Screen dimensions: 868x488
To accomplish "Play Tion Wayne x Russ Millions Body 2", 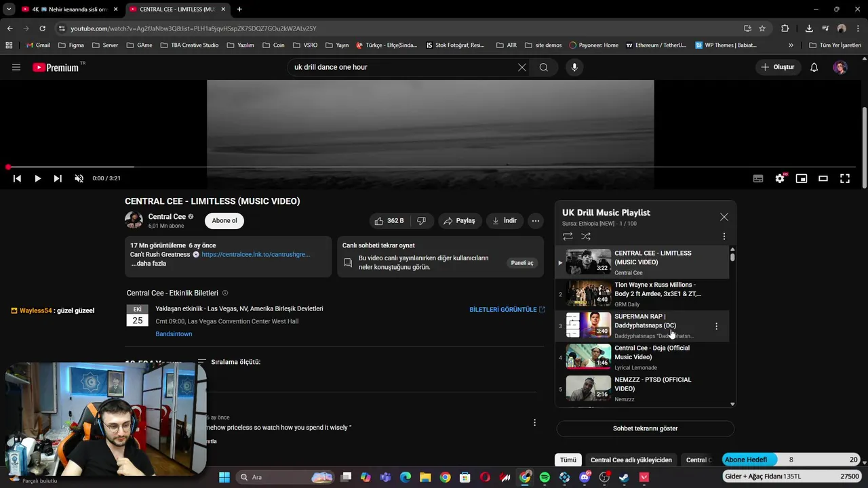I will (642, 294).
